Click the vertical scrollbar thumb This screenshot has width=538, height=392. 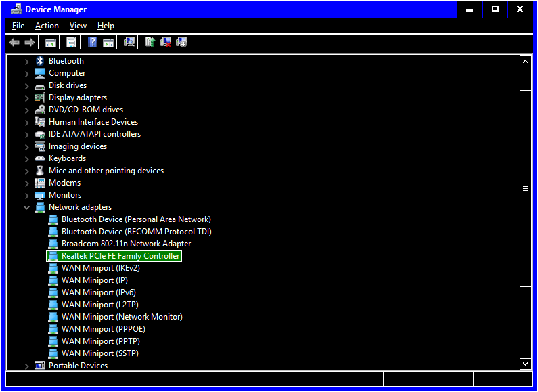[525, 188]
